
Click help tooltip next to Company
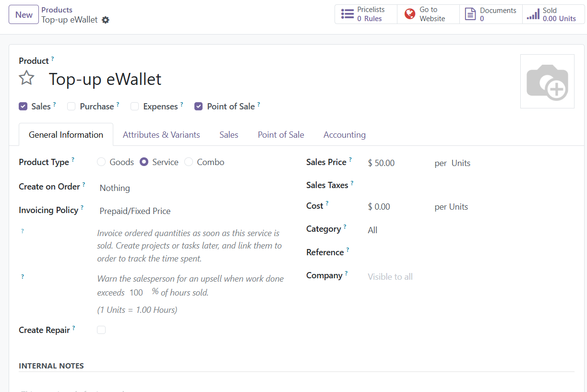pyautogui.click(x=346, y=273)
